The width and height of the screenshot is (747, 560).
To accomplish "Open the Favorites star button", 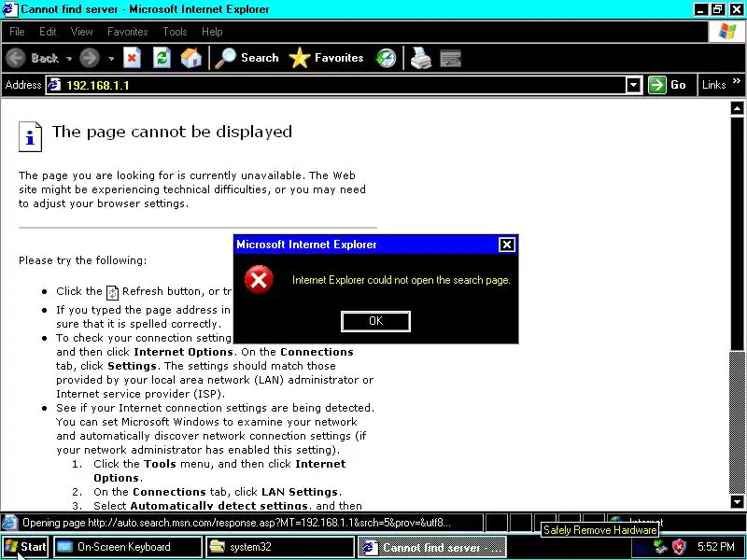I will click(x=326, y=58).
